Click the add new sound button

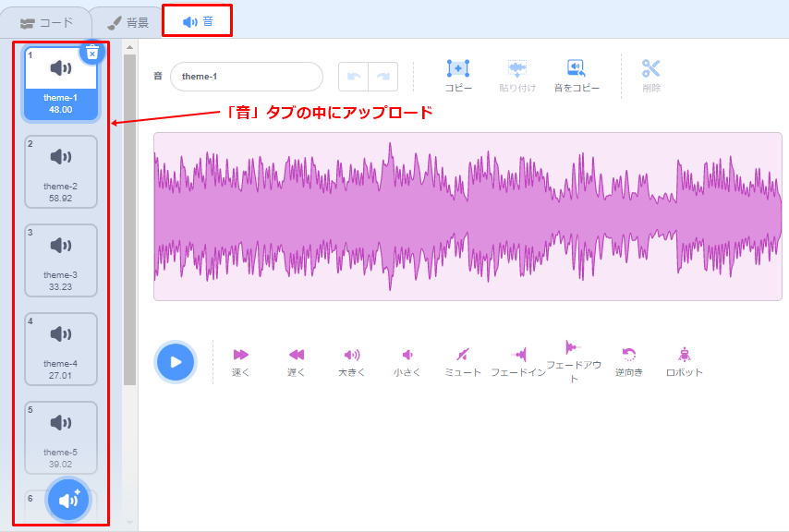point(68,500)
